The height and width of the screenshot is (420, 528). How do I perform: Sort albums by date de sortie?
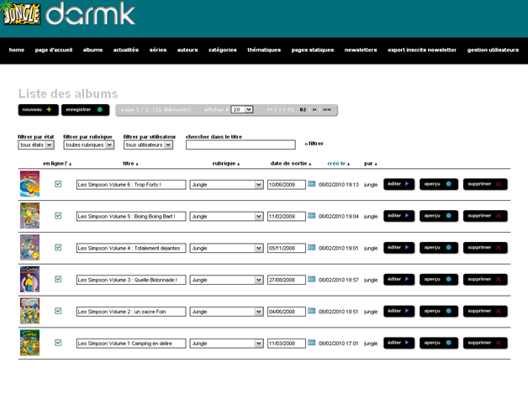click(291, 164)
